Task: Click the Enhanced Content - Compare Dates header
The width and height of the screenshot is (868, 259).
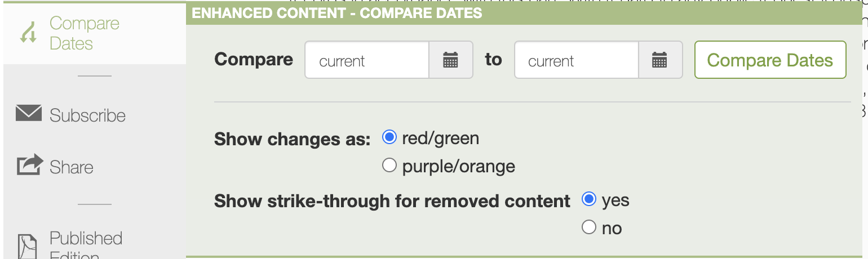Action: pyautogui.click(x=337, y=14)
